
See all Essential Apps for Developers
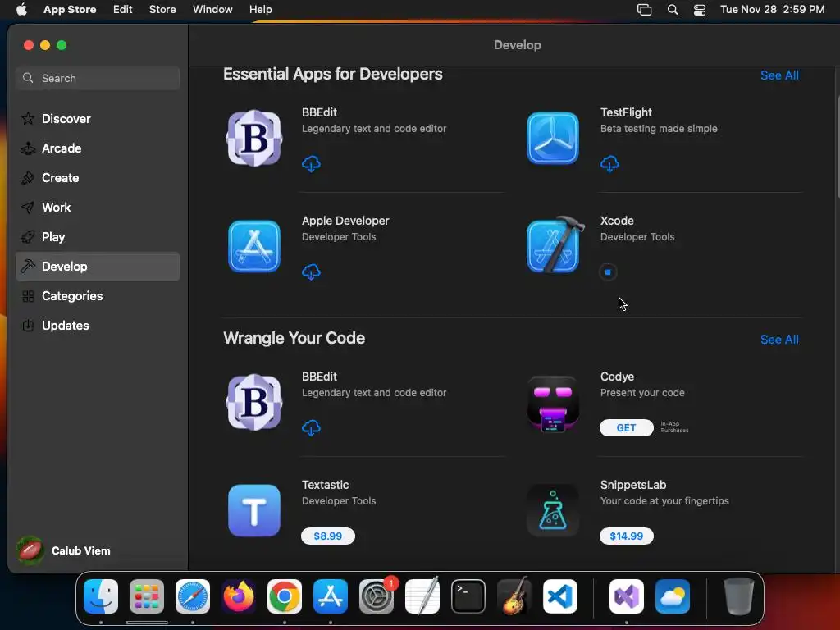(779, 75)
